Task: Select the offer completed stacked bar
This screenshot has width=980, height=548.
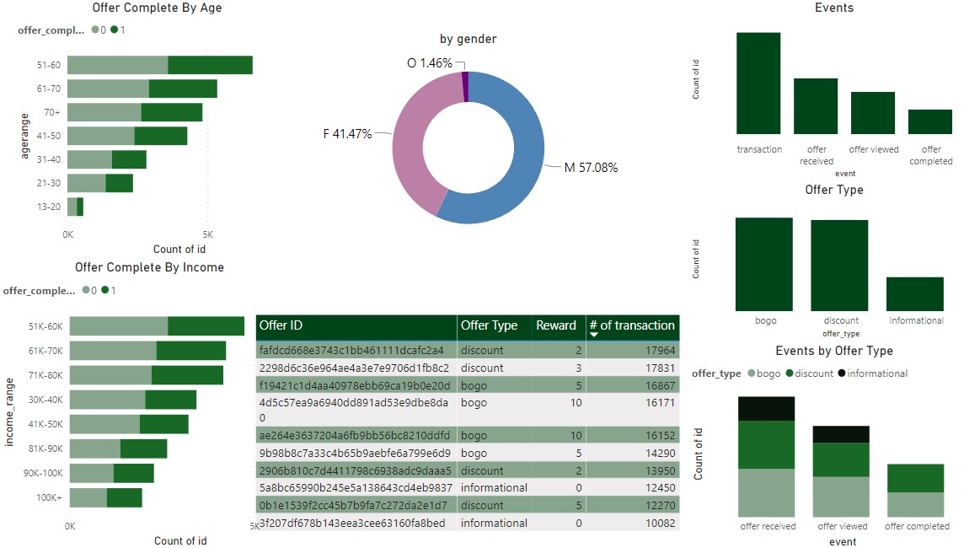Action: [917, 489]
